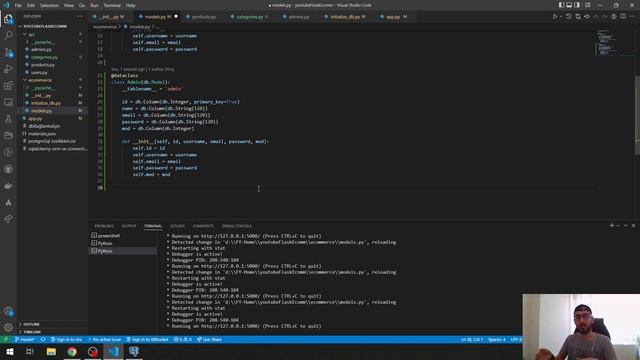Customize layout icon in title bar
The height and width of the screenshot is (360, 640).
pyautogui.click(x=587, y=5)
